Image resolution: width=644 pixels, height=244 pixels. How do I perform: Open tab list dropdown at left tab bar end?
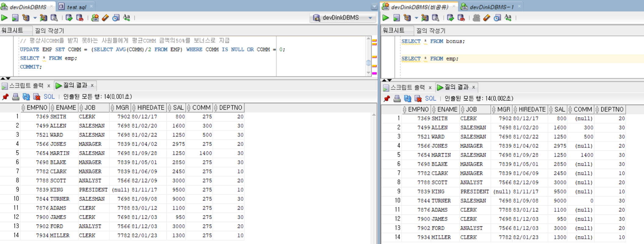[x=374, y=6]
